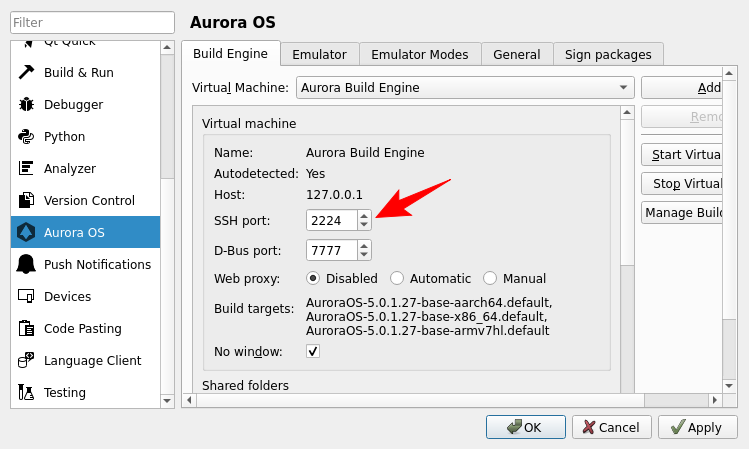This screenshot has height=449, width=749.
Task: Choose Automatic web proxy mode
Action: [x=397, y=278]
